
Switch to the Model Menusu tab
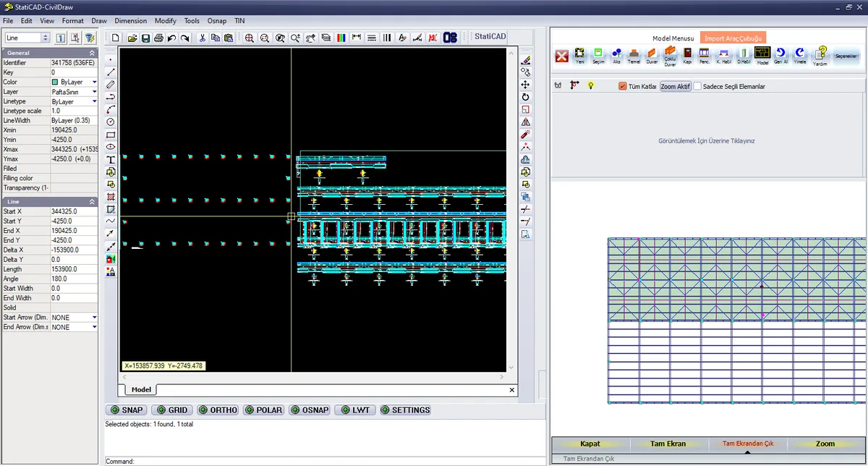[x=673, y=38]
